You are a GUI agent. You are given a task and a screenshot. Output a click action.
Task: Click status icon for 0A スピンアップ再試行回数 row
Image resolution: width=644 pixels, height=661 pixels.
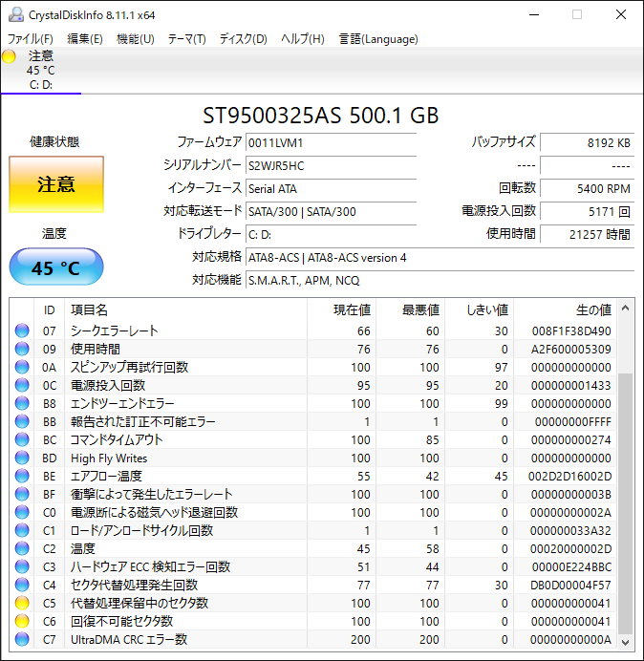(22, 367)
